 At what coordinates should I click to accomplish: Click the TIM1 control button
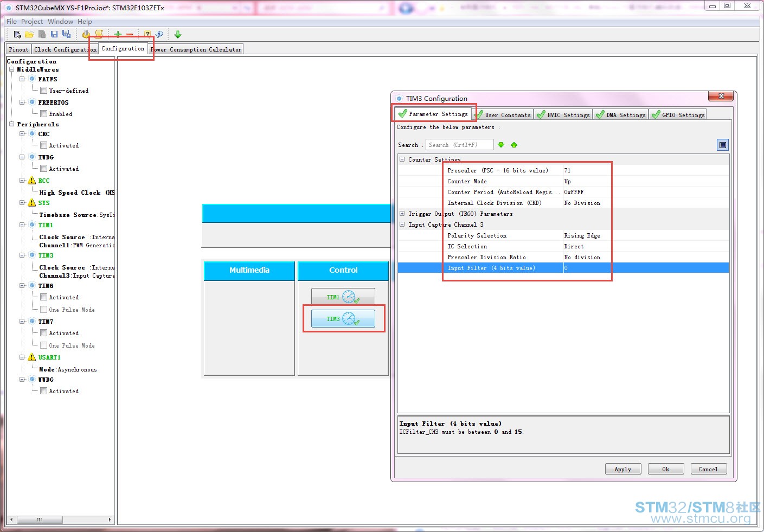343,297
